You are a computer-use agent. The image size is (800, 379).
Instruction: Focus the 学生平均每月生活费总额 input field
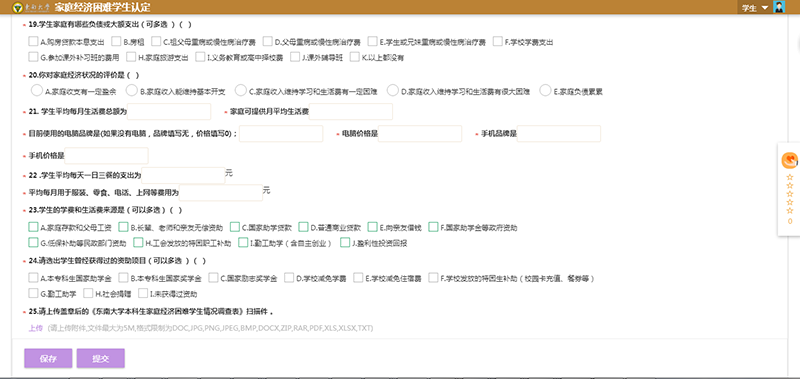click(169, 111)
